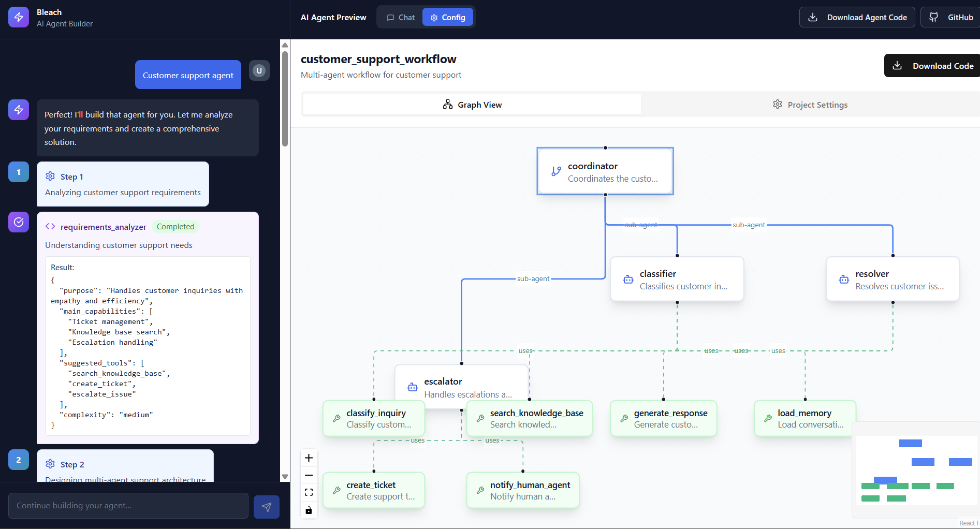Fit the graph to the view
Image resolution: width=980 pixels, height=529 pixels.
tap(309, 492)
